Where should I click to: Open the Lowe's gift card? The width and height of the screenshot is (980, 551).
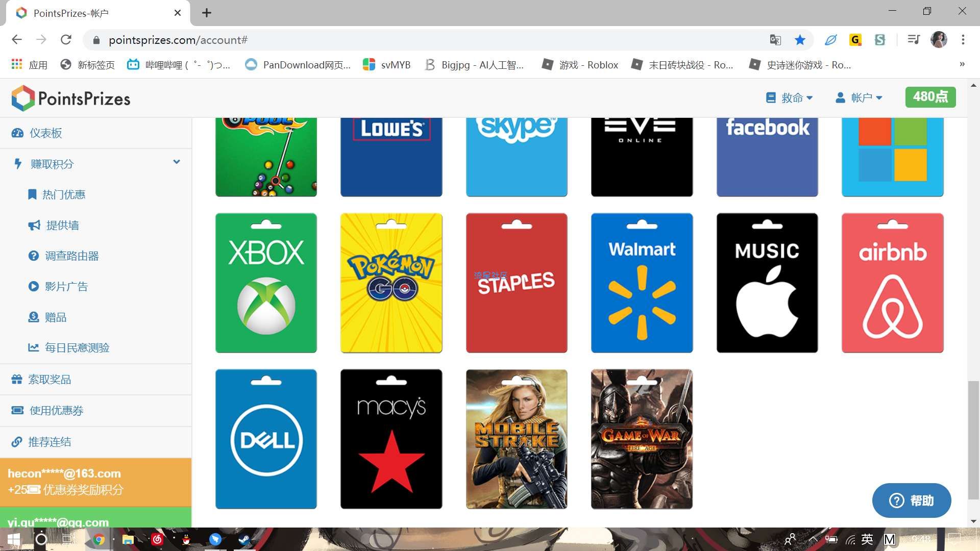[391, 157]
